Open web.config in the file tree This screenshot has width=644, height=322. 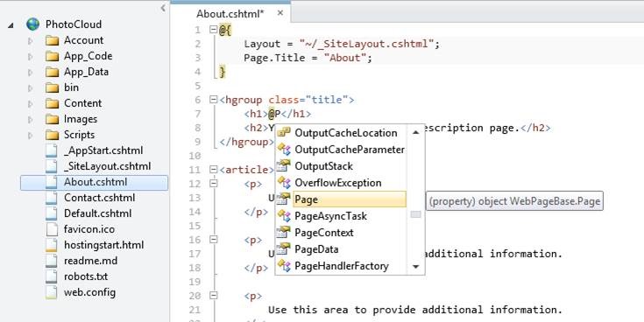pos(89,292)
